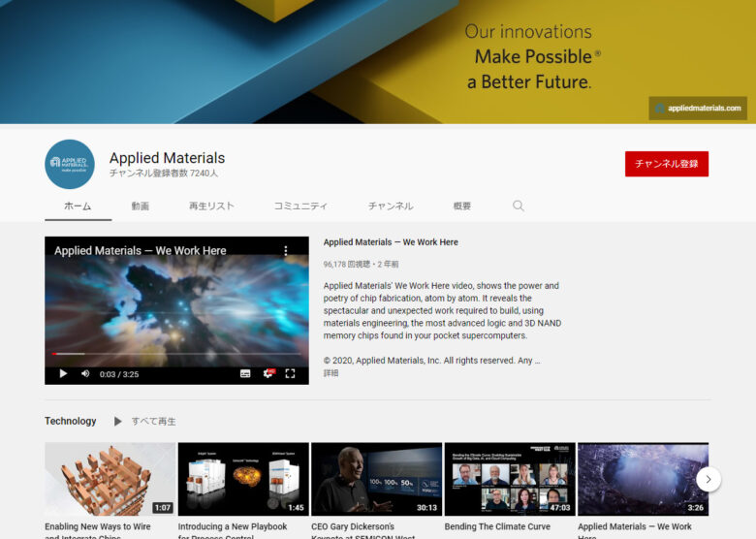Click the Applied Materials channel name
This screenshot has height=539, width=756.
[167, 158]
